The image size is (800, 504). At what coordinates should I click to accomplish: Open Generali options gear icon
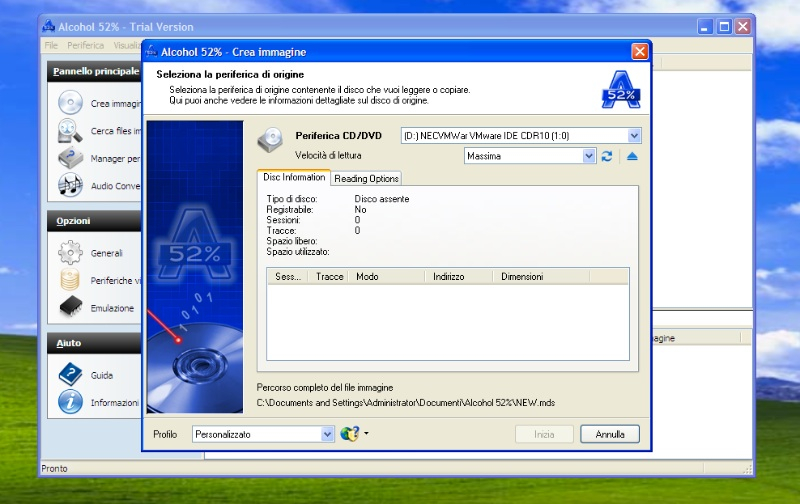[70, 253]
